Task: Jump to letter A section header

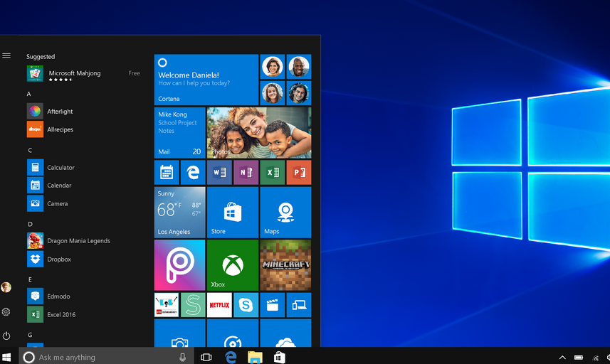Action: (28, 94)
